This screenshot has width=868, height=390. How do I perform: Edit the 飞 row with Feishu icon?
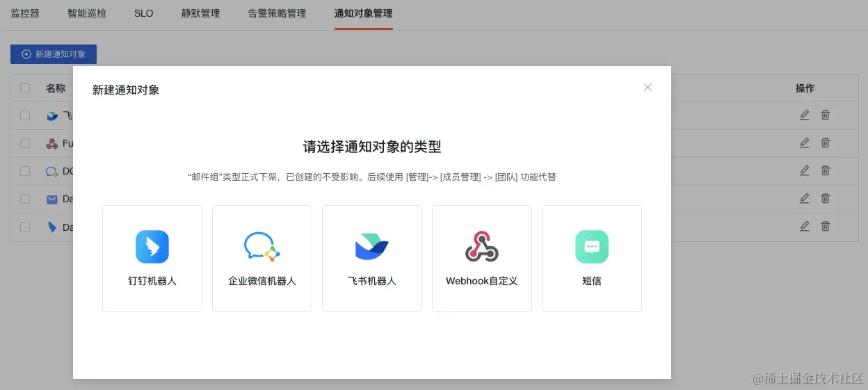(x=805, y=115)
